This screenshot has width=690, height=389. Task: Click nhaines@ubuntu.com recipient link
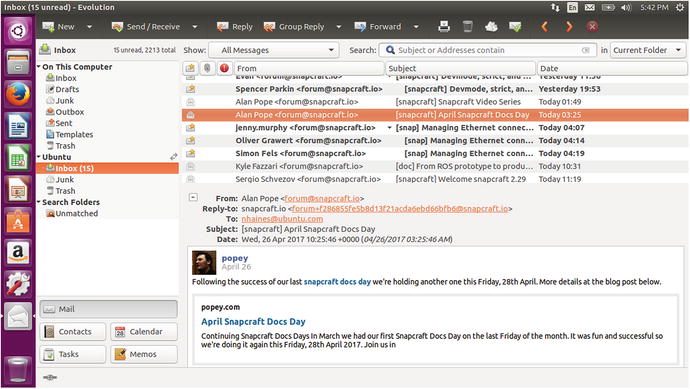(282, 219)
